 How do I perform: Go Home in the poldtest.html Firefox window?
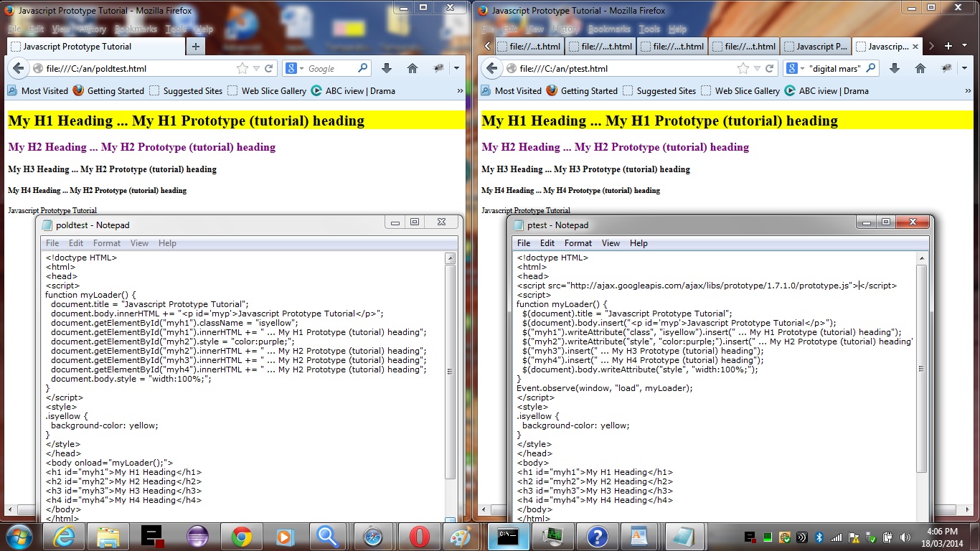pyautogui.click(x=412, y=69)
